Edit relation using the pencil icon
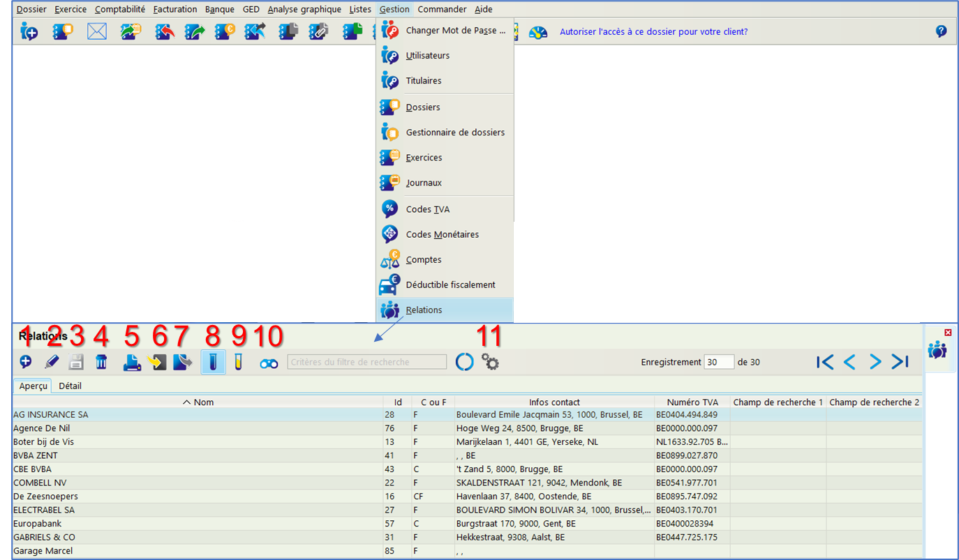 tap(51, 362)
